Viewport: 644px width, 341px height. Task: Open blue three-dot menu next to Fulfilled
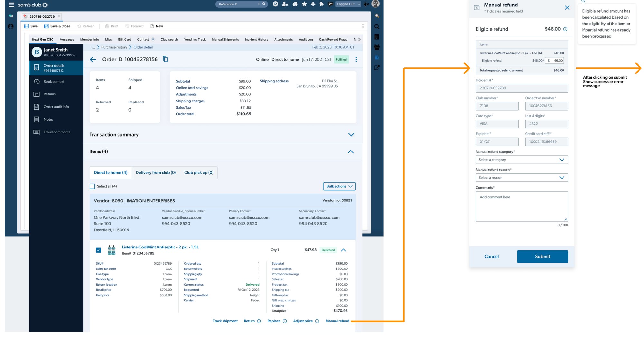356,60
